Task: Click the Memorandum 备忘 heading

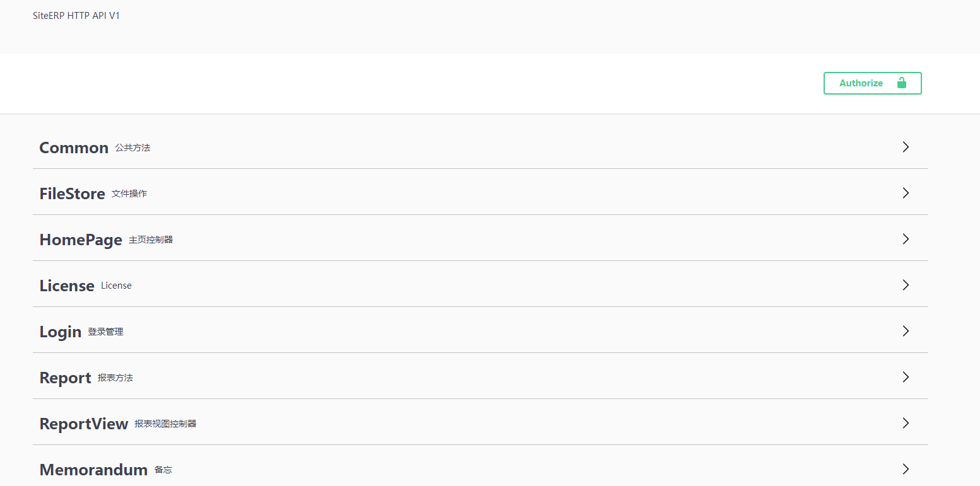Action: tap(93, 469)
